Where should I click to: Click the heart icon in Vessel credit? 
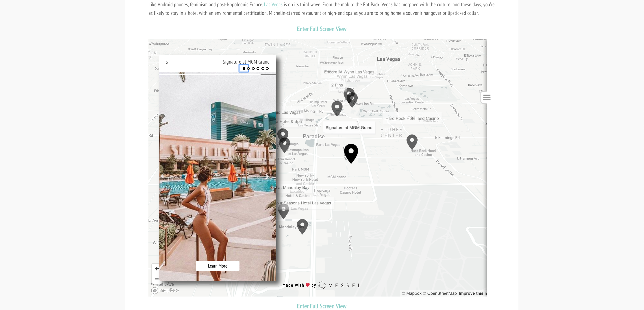click(308, 285)
